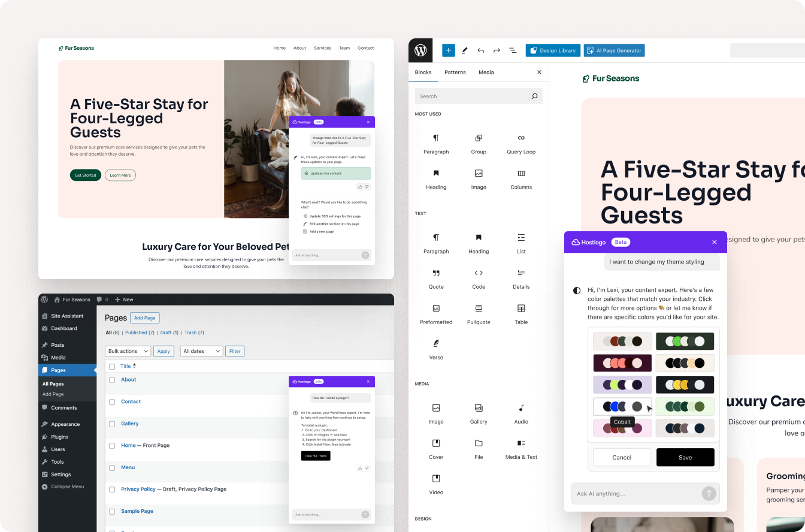Tick the checkbox for the Gallery page

point(112,424)
